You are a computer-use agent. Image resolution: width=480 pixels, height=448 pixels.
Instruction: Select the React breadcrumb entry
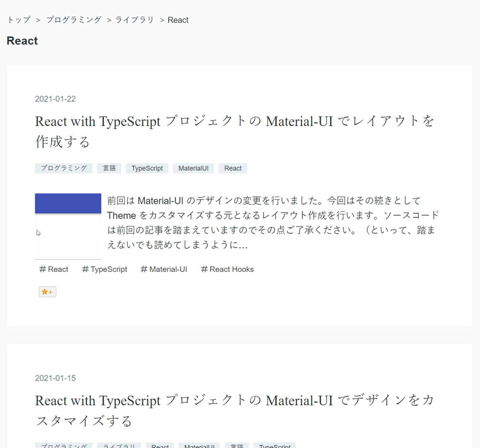[178, 20]
